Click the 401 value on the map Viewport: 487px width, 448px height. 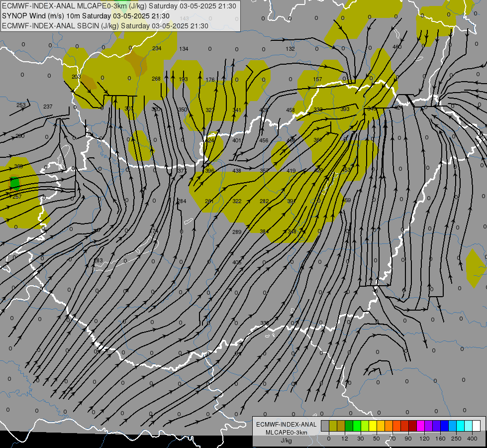(237, 140)
